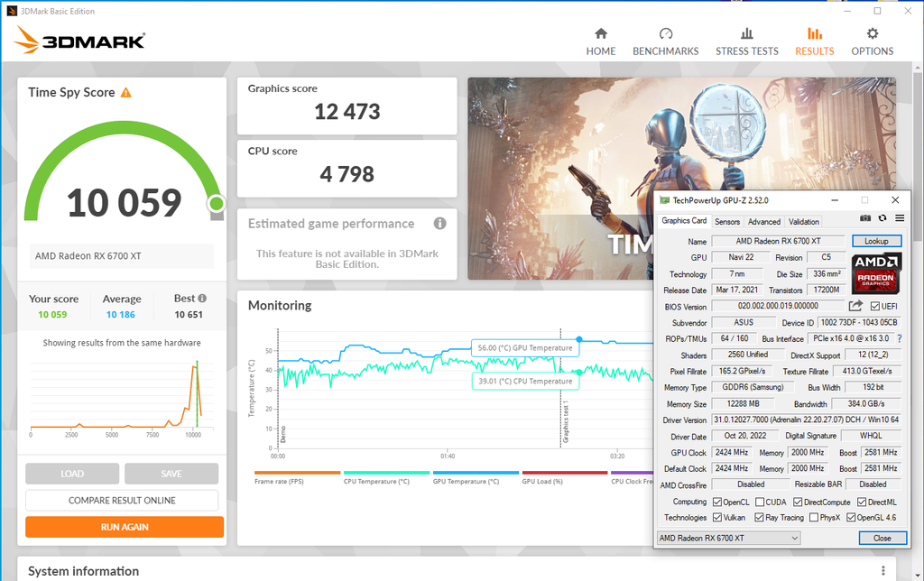Click the Memory Size 12288 MB field
Viewport: 924px width, 581px height.
pyautogui.click(x=744, y=403)
